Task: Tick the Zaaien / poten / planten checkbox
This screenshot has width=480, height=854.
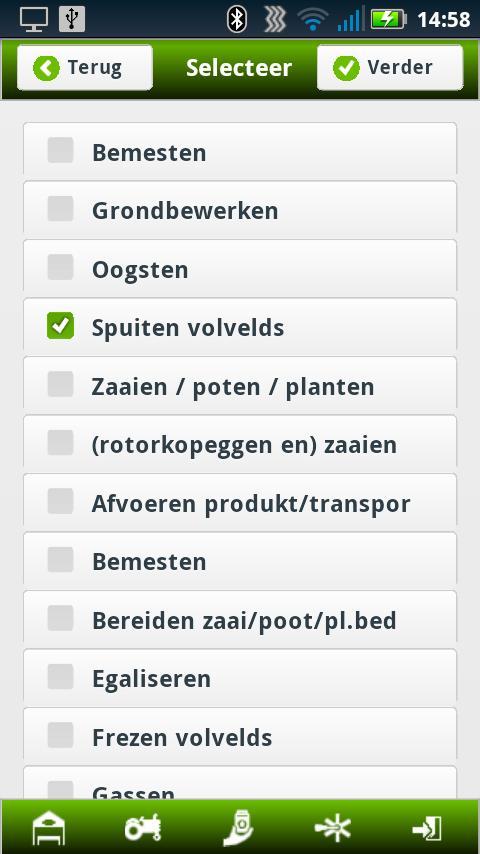Action: tap(60, 385)
